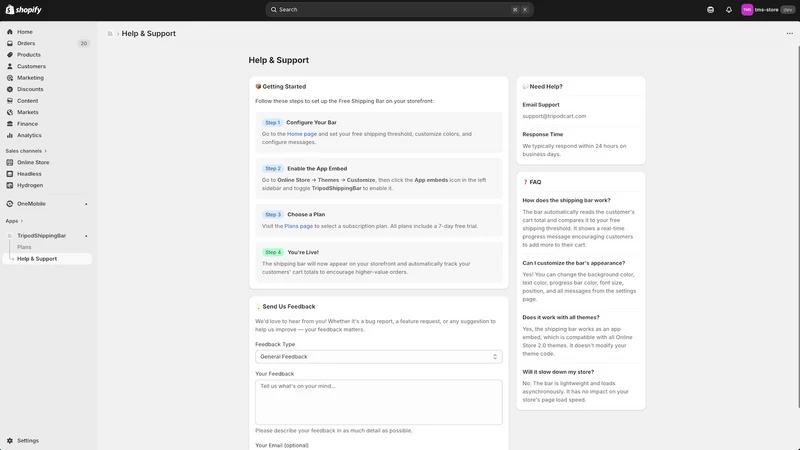The width and height of the screenshot is (800, 450).
Task: Click the Step 2 badge
Action: tap(272, 168)
